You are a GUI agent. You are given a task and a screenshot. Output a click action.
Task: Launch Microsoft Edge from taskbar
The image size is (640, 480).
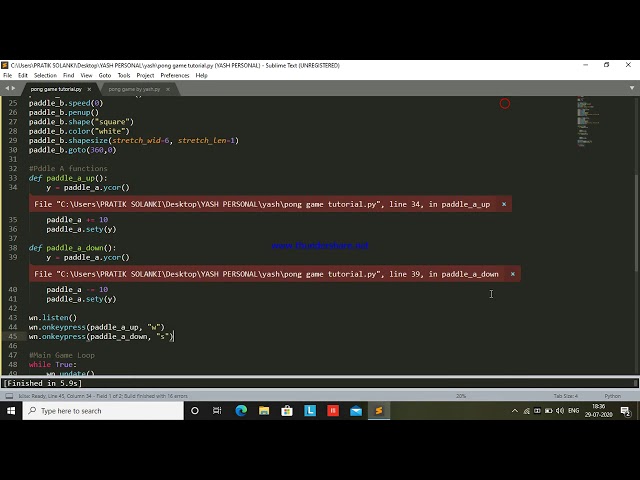[241, 411]
